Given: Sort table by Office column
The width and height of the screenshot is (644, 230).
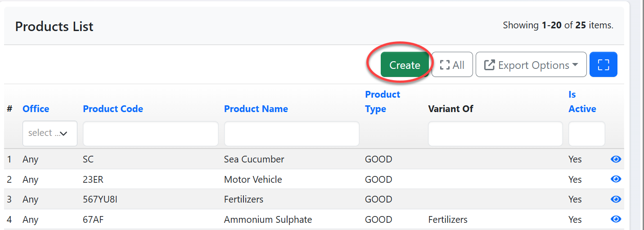Looking at the screenshot, I should click(36, 109).
